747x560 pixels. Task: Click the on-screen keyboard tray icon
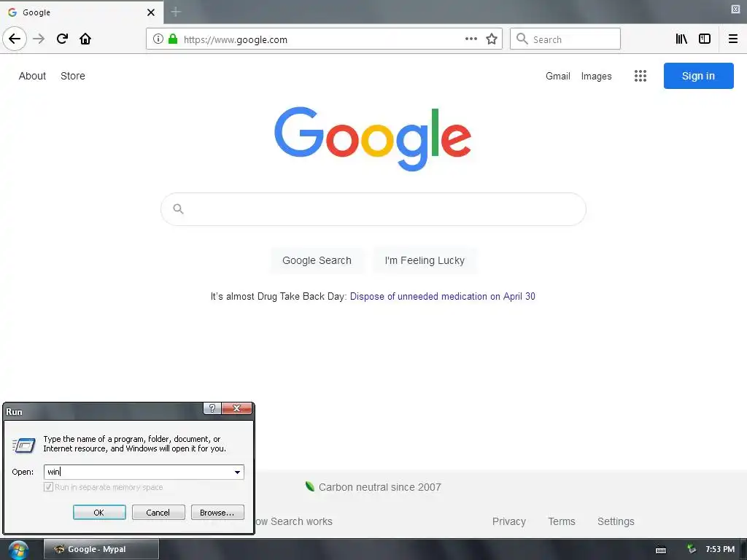[661, 550]
